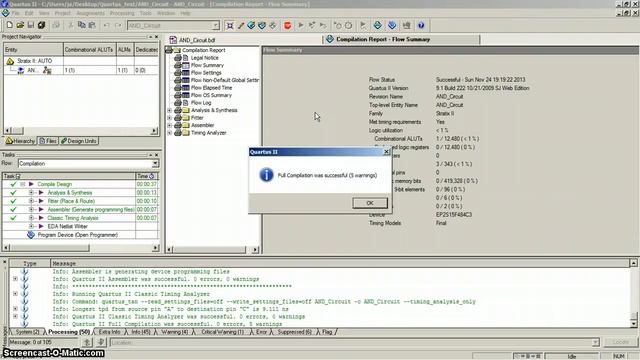The height and width of the screenshot is (360, 640).
Task: Click the info icon in the dialog
Action: click(266, 175)
